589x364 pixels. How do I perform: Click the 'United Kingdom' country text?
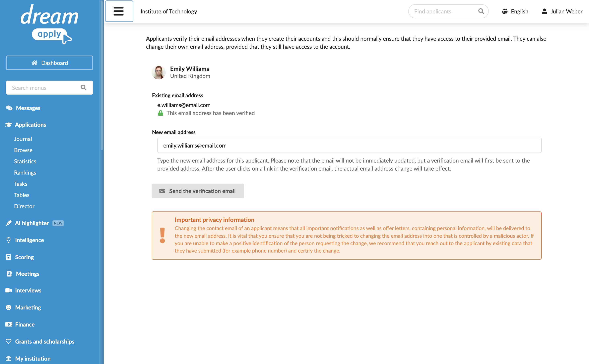pos(190,76)
